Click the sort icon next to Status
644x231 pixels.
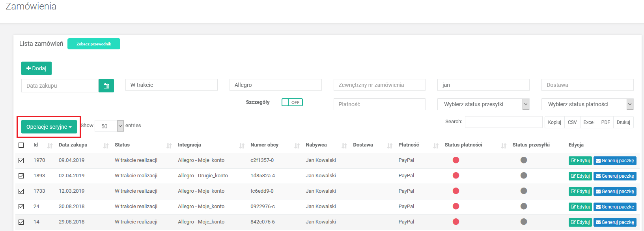pos(169,146)
